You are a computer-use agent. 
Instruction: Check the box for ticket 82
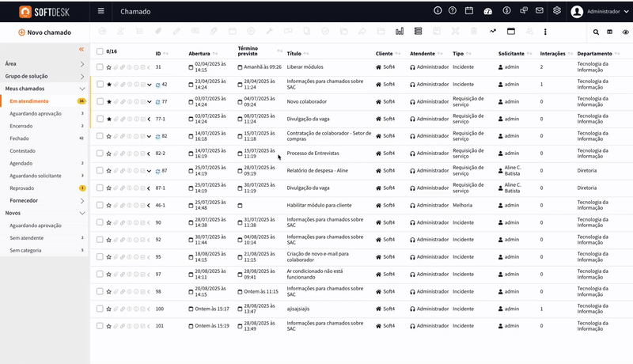(x=100, y=136)
